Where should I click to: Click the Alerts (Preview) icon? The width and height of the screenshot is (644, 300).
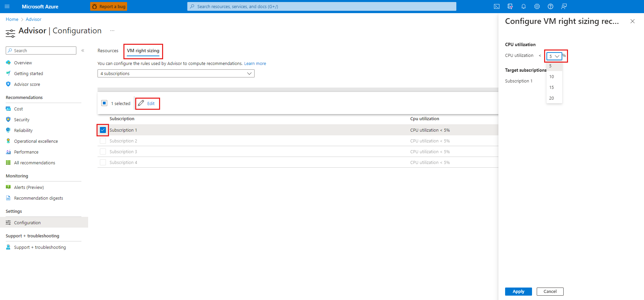tap(8, 187)
